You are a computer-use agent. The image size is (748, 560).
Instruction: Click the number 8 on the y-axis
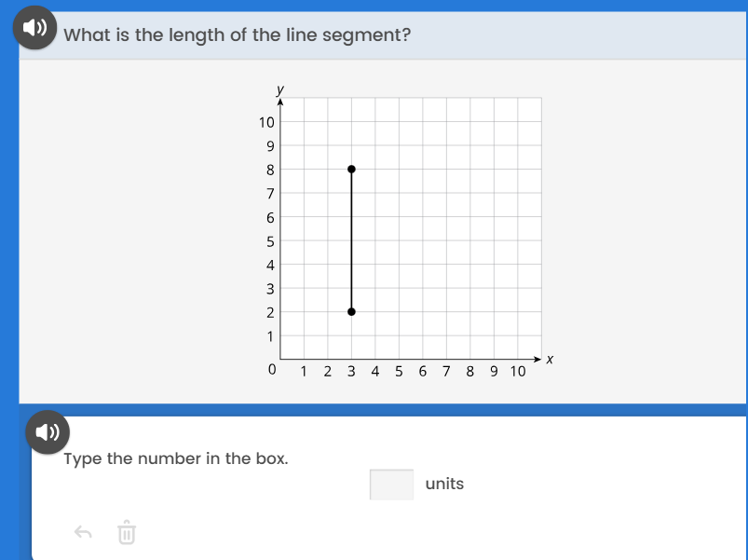tap(270, 170)
